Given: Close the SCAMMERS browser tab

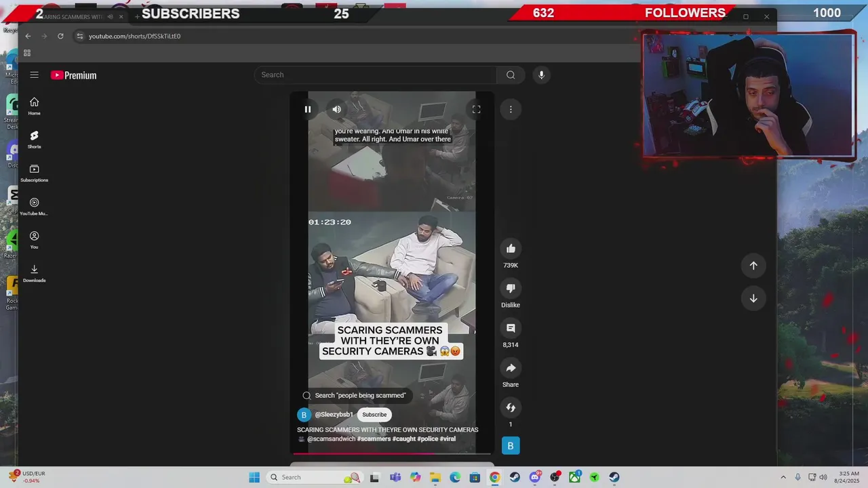Looking at the screenshot, I should 121,16.
